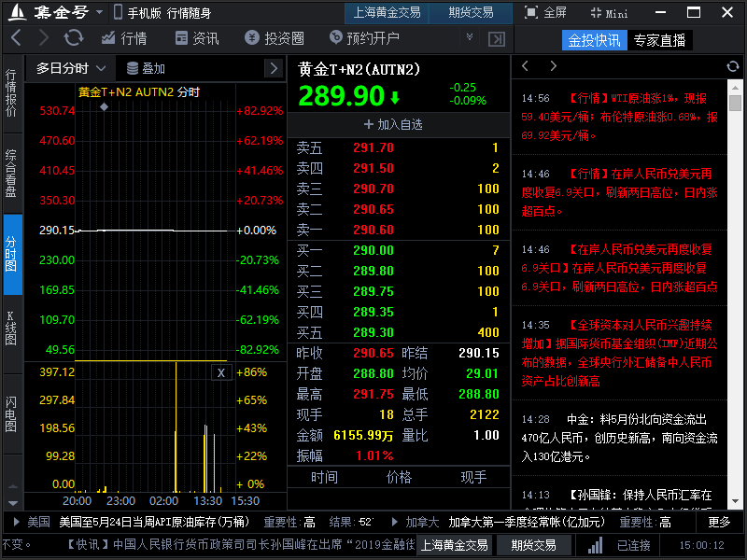This screenshot has height=560, width=747.
Task: Close the volume sub-chart with X
Action: (x=221, y=372)
